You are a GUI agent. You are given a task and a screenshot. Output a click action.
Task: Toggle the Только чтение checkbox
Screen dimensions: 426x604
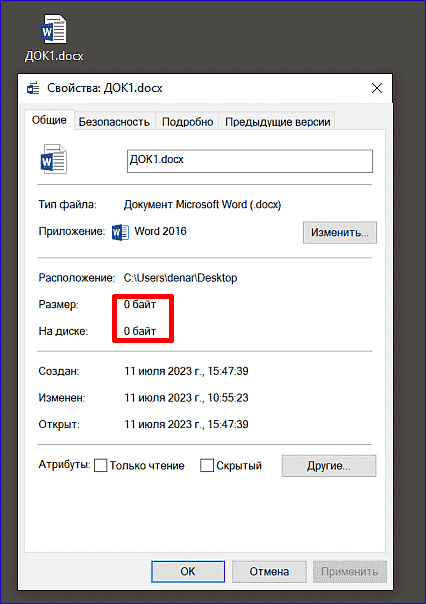pyautogui.click(x=101, y=465)
